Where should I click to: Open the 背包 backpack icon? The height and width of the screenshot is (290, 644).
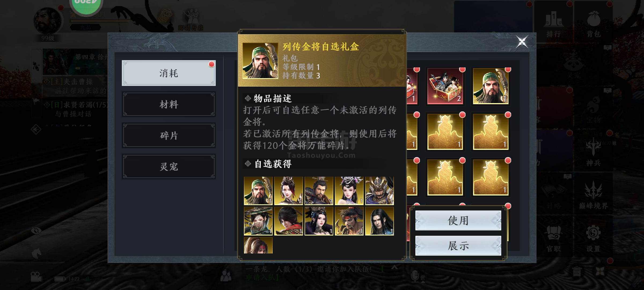593,24
